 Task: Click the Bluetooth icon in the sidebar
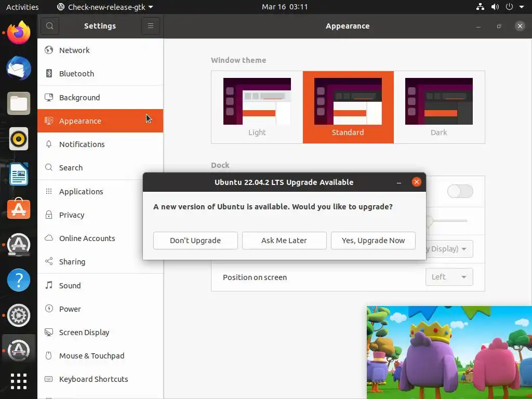click(49, 73)
